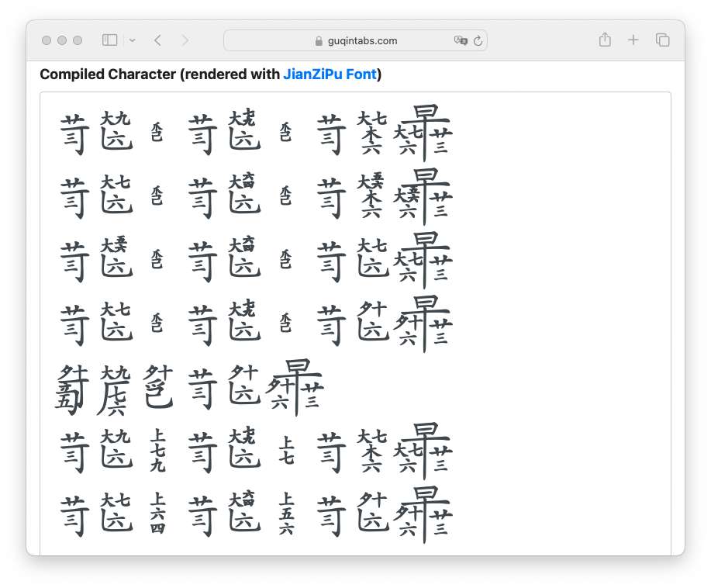The image size is (711, 588).
Task: Go forward to the next page
Action: pyautogui.click(x=185, y=40)
